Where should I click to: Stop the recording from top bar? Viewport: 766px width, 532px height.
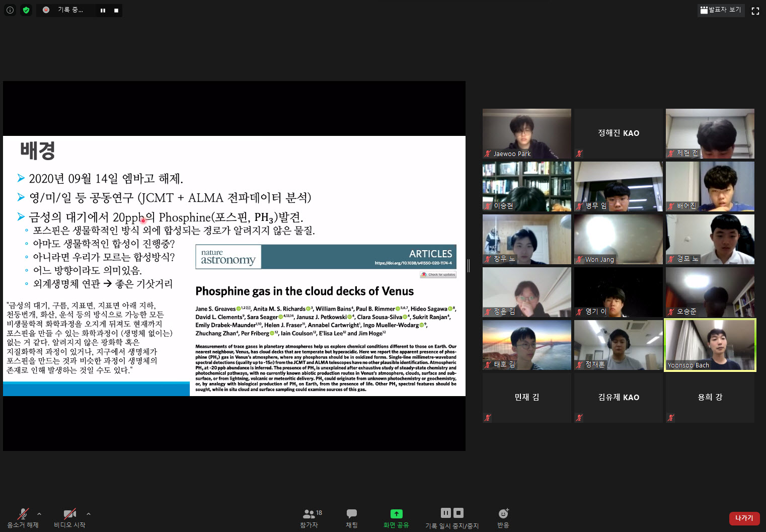[116, 10]
